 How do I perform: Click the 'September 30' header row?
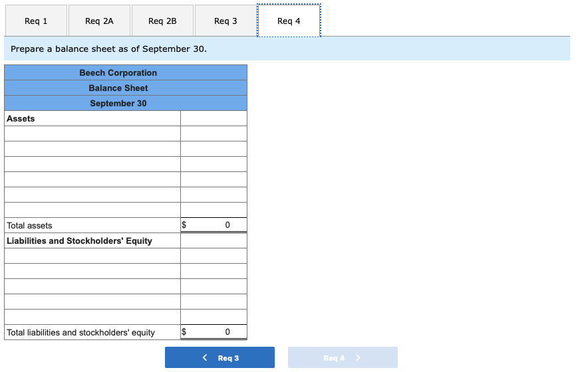126,103
